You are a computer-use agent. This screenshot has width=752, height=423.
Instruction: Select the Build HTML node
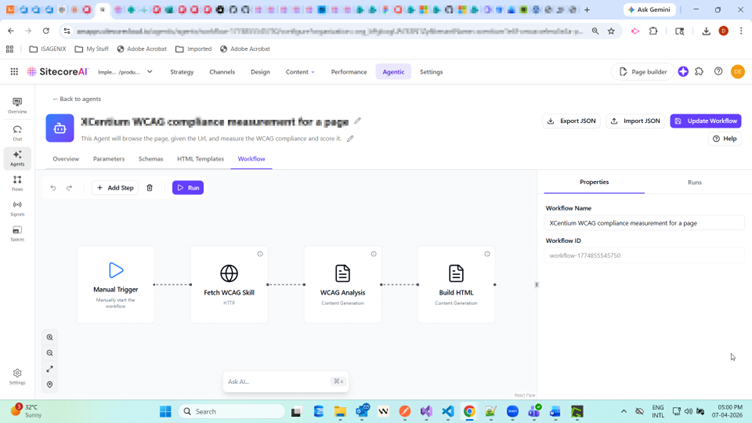click(x=456, y=284)
